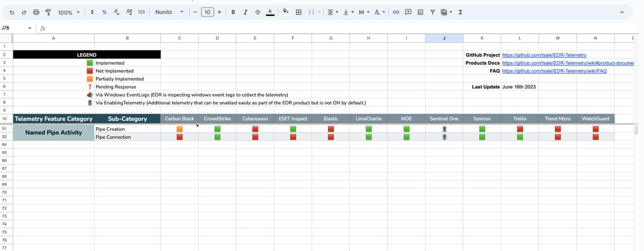Screen dimensions: 644x251
Task: Select the Pending Response legend cell
Action: (127, 87)
